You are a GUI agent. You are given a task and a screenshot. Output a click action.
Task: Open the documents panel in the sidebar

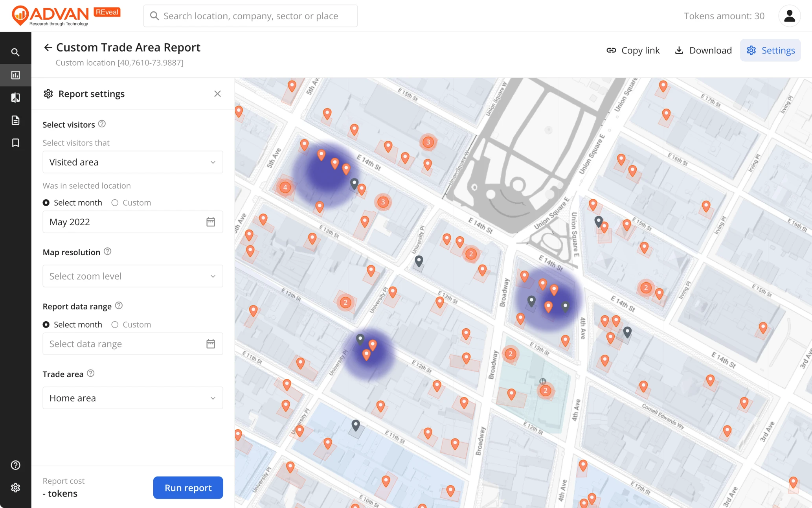16,120
